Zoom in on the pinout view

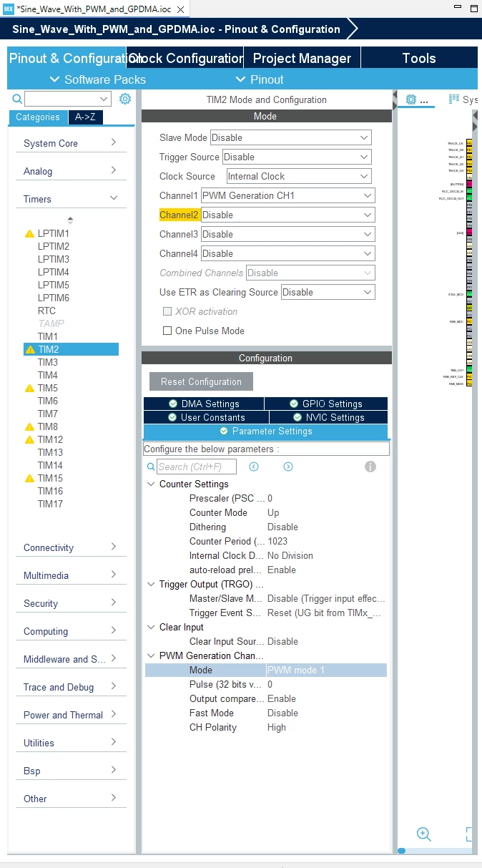point(423,834)
